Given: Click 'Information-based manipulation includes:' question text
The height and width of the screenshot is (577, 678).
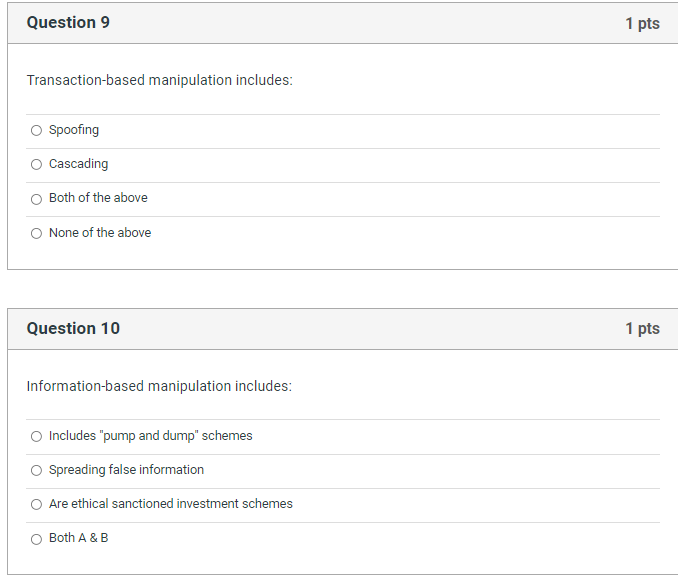Looking at the screenshot, I should (x=159, y=386).
